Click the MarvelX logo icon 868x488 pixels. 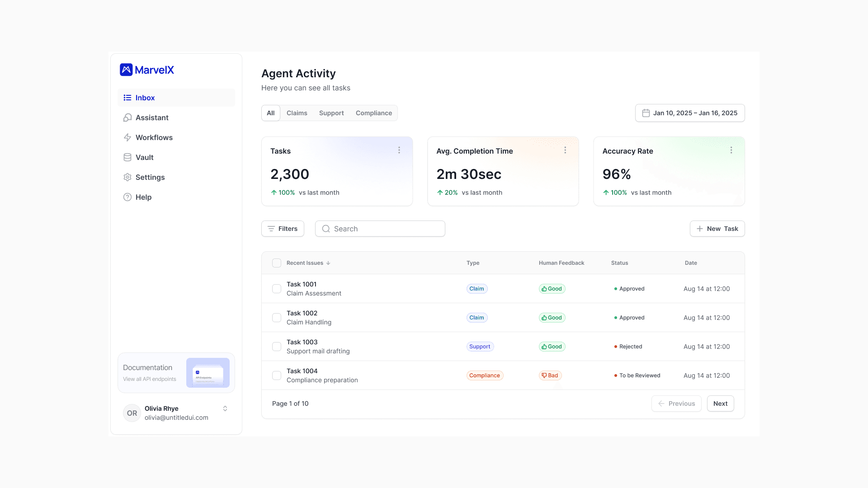click(126, 70)
